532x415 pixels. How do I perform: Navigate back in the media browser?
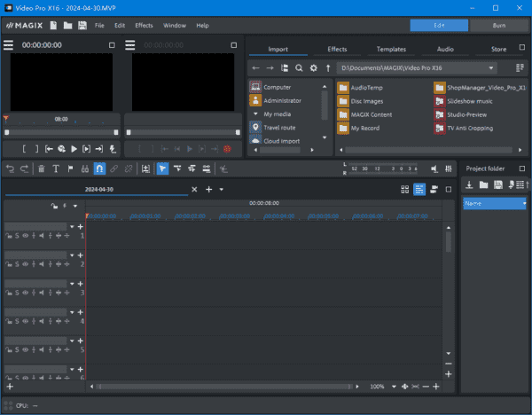[255, 68]
